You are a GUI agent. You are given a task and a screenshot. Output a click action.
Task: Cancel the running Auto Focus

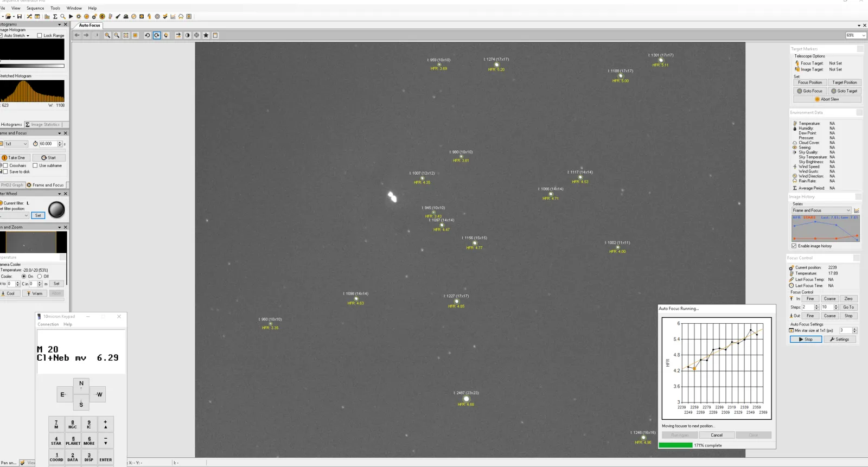pyautogui.click(x=717, y=435)
